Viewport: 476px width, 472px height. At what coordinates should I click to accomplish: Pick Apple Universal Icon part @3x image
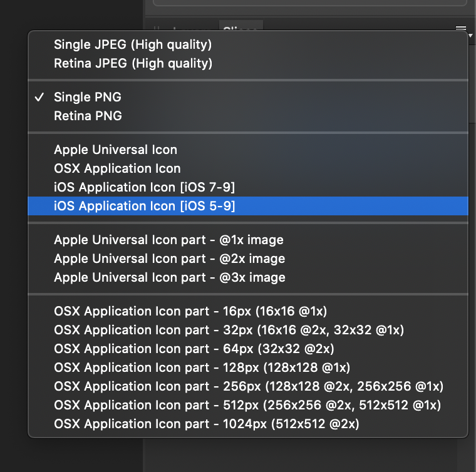(248, 277)
